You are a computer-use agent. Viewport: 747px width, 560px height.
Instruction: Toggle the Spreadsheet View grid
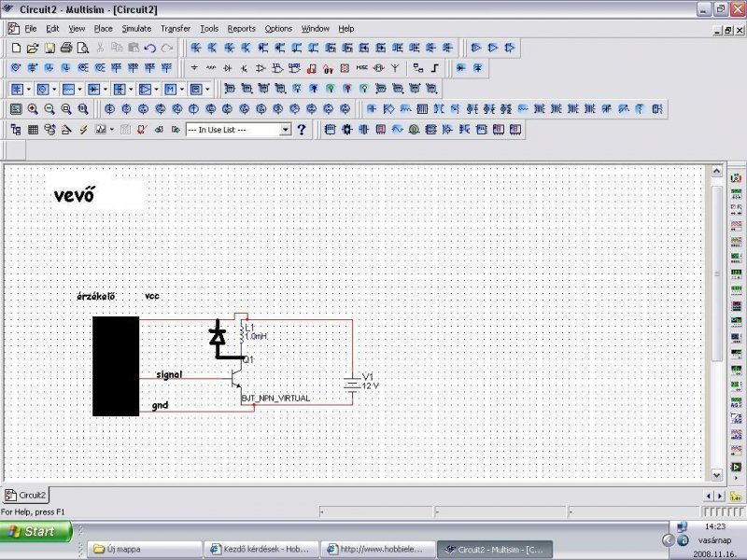(x=33, y=130)
